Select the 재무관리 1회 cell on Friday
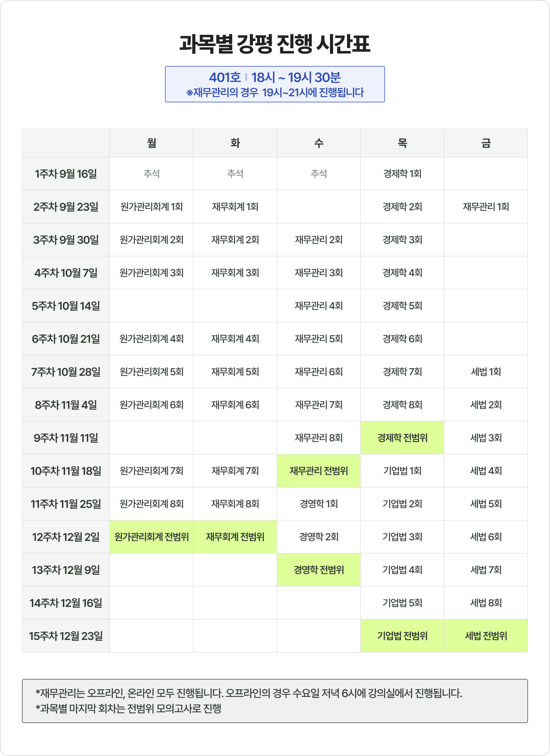 (486, 207)
